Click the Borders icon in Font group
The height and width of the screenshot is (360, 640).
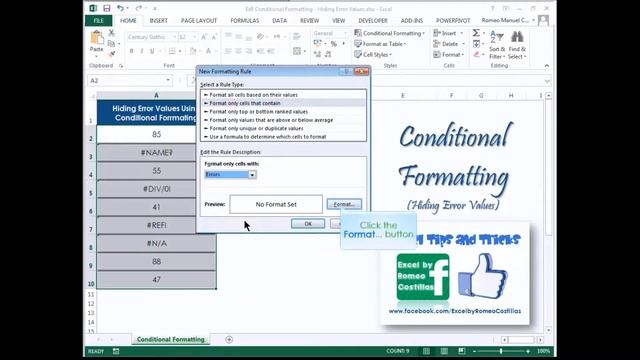pos(172,51)
